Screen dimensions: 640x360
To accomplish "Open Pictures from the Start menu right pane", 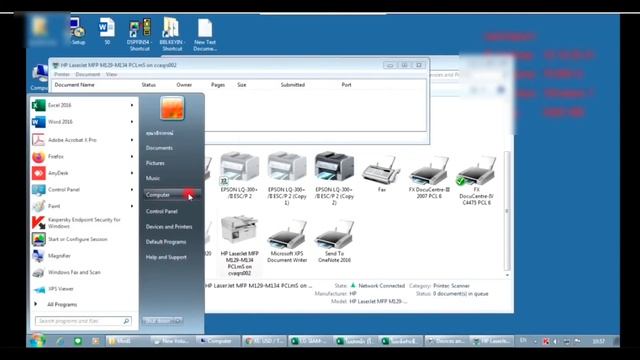I will coord(155,163).
